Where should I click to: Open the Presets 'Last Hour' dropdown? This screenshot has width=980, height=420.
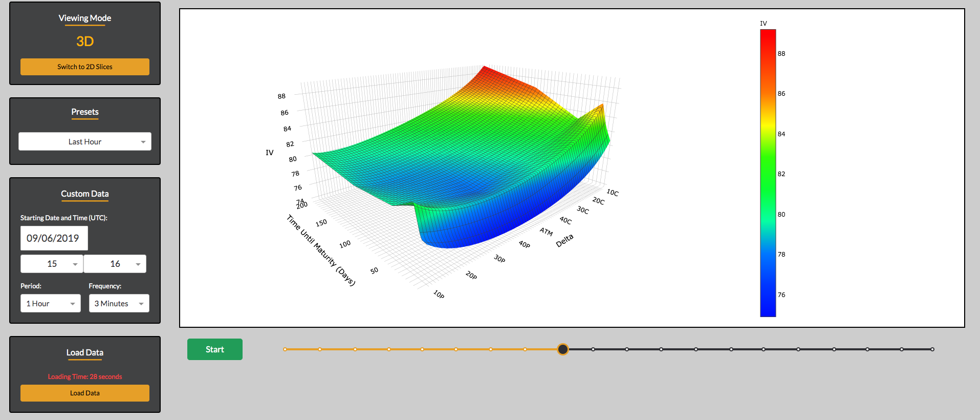85,142
